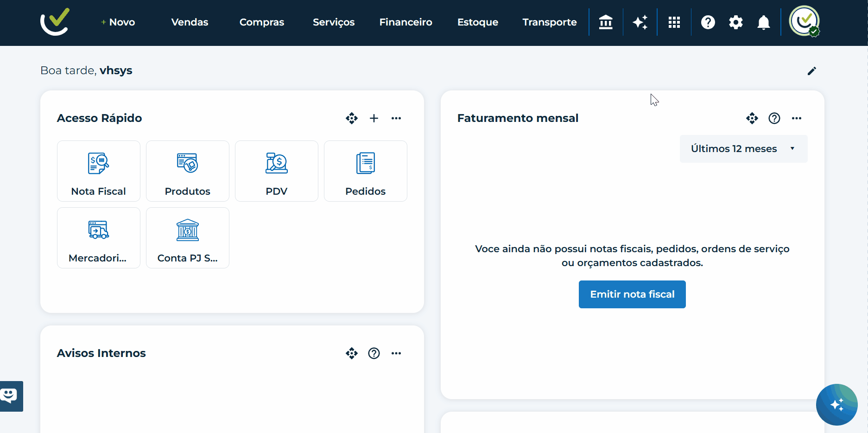
Task: Open the Financeiro menu
Action: point(405,22)
